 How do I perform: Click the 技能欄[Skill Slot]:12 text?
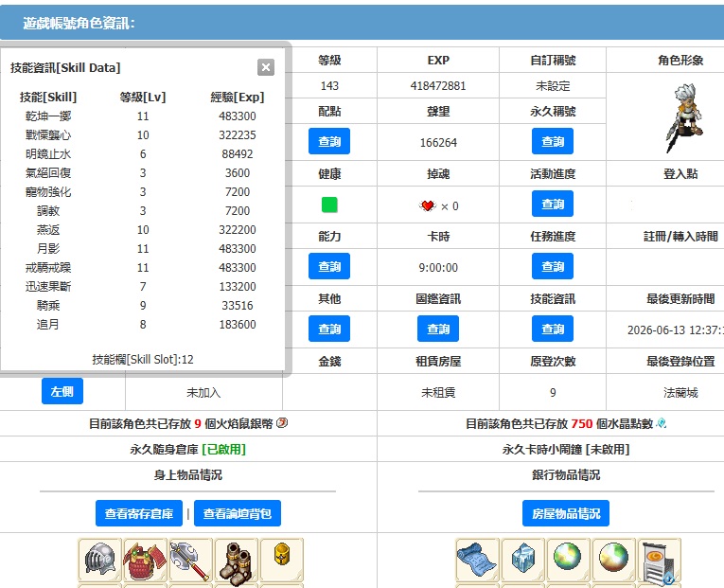[143, 360]
